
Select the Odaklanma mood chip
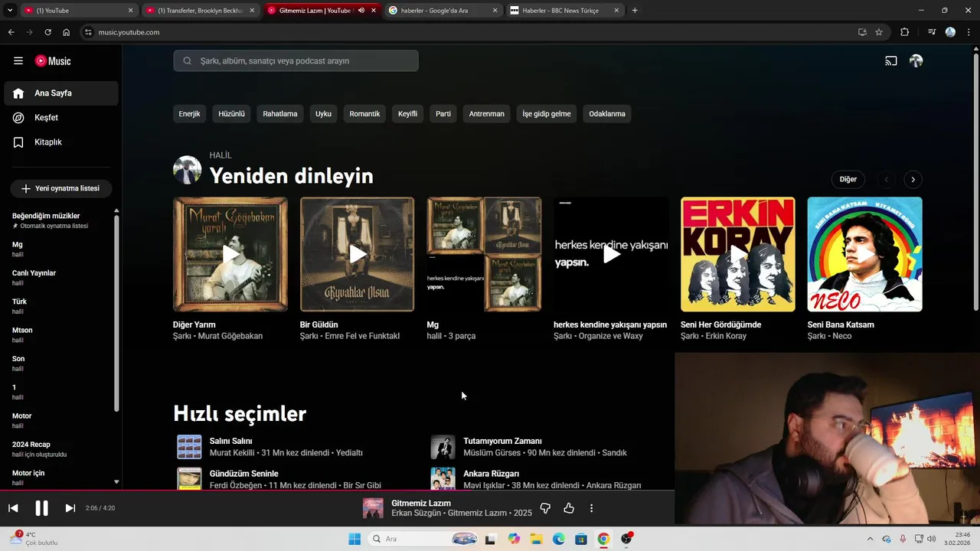click(x=607, y=114)
